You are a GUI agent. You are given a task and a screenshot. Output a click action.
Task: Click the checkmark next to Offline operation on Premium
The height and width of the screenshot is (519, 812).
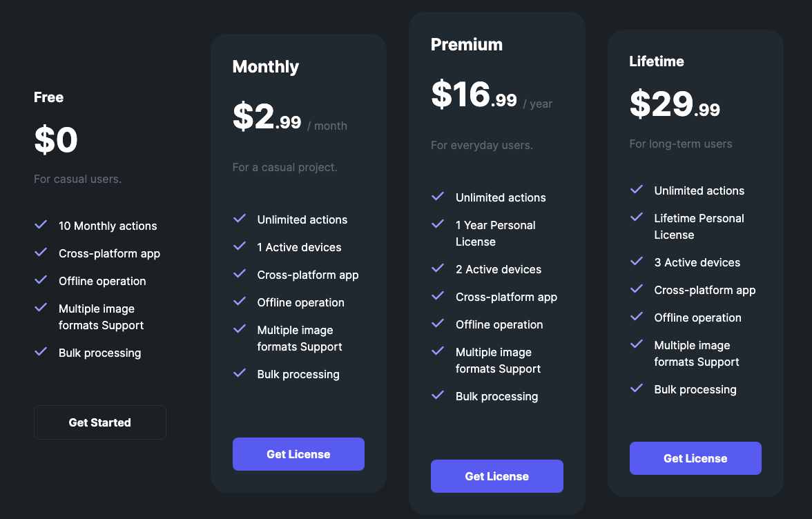click(437, 324)
